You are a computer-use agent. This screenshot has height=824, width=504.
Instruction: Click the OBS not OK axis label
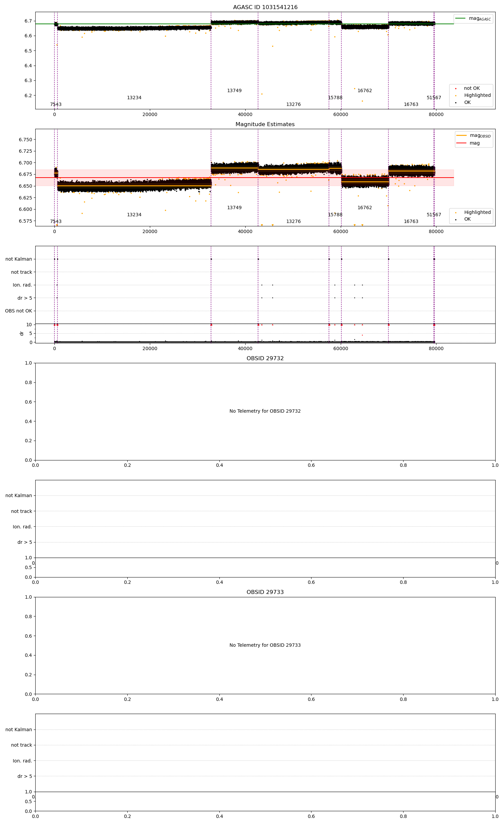(18, 311)
